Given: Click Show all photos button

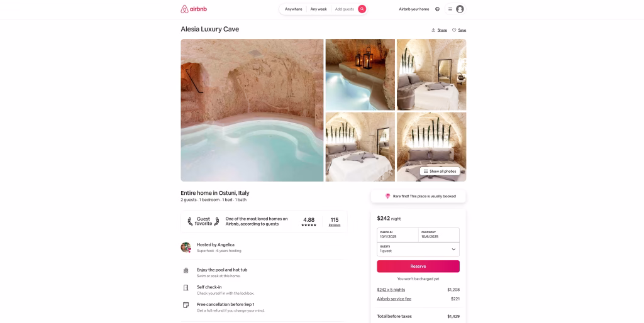Looking at the screenshot, I should click(440, 171).
